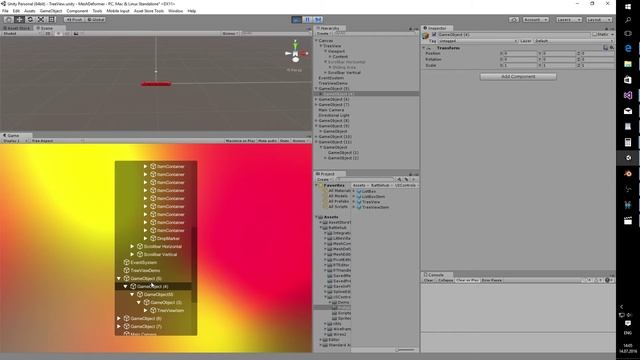Toggle scene effects image button
Screen dimensions: 640x360
[x=76, y=33]
